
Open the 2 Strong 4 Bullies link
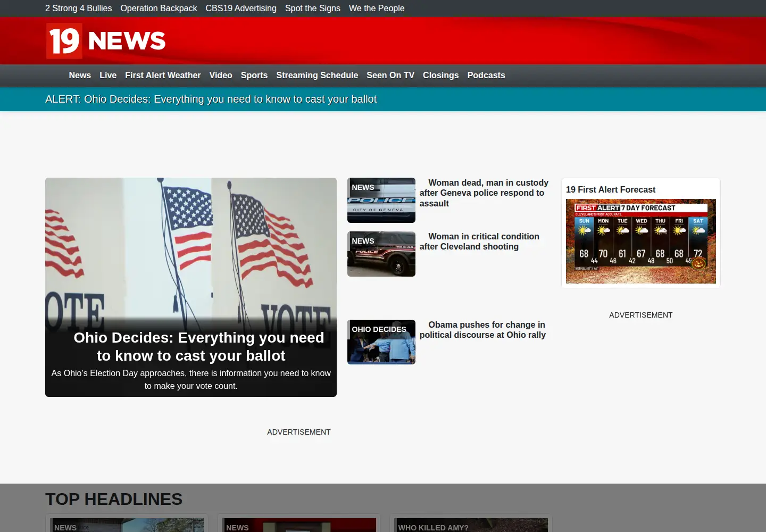point(79,9)
